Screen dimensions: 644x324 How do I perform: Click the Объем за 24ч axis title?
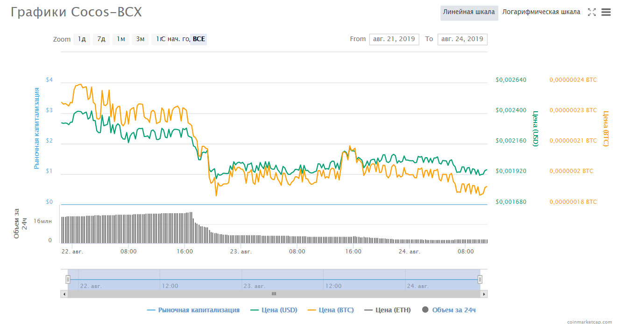(21, 223)
